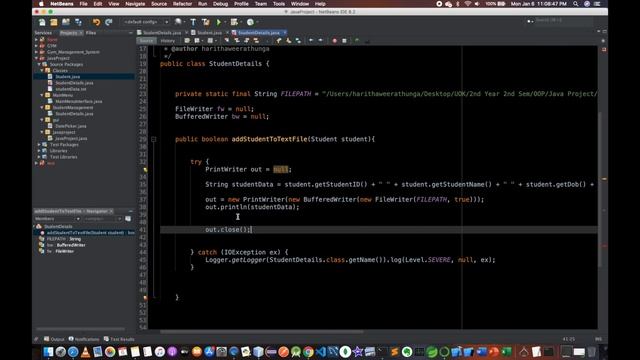Click the Navigator filter button beside the combos
Viewport: 640px width, 360px height.
(128, 219)
